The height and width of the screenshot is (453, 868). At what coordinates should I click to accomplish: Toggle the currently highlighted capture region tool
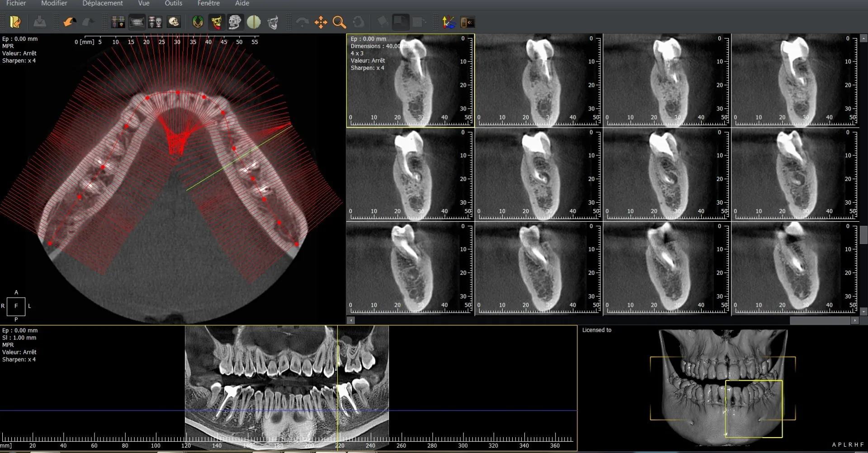(401, 22)
